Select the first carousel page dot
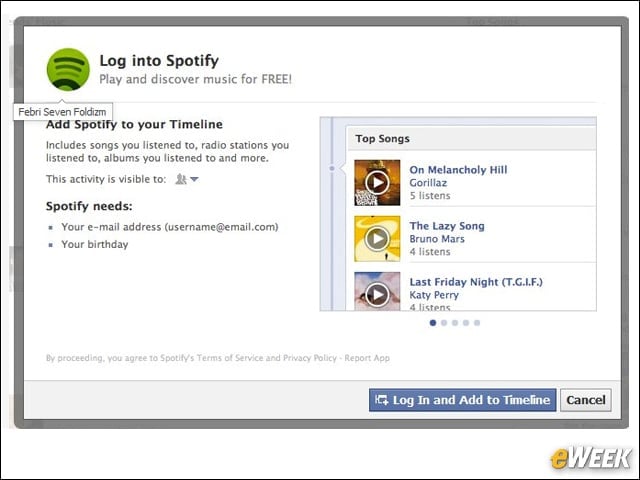The height and width of the screenshot is (480, 640). click(433, 323)
